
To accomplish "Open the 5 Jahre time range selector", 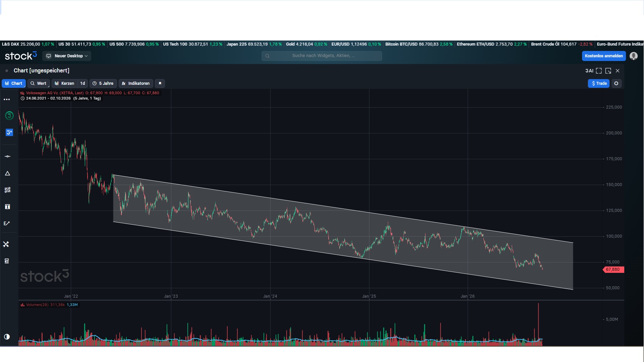I will (103, 83).
